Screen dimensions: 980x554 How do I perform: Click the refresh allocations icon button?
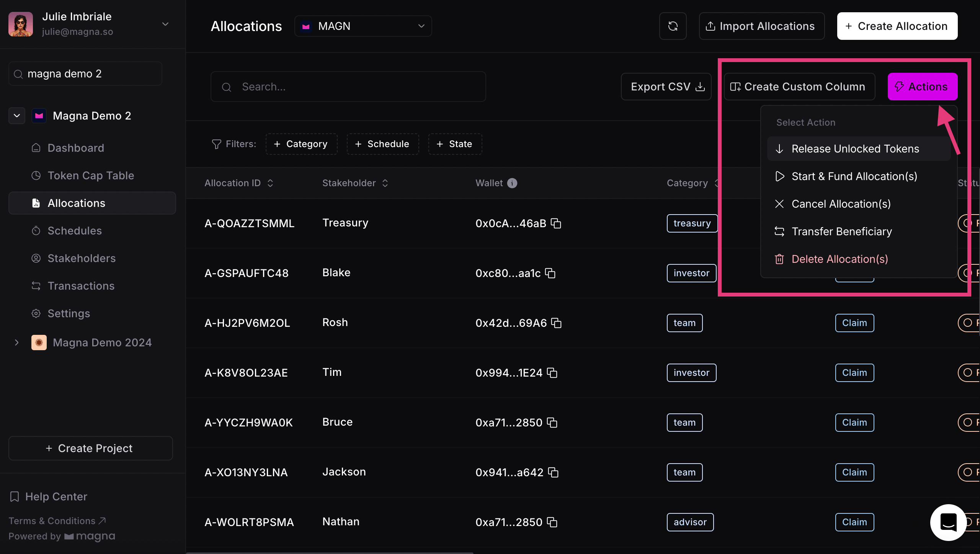[673, 26]
